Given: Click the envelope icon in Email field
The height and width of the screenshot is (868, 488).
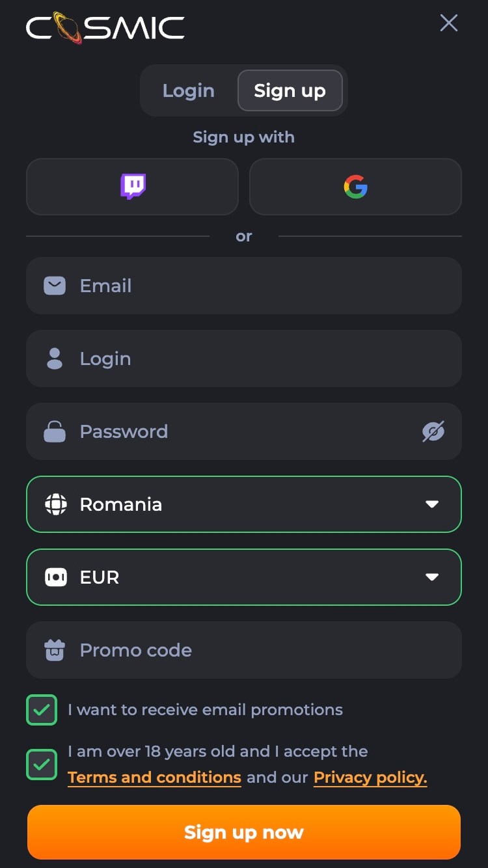Looking at the screenshot, I should [x=55, y=286].
